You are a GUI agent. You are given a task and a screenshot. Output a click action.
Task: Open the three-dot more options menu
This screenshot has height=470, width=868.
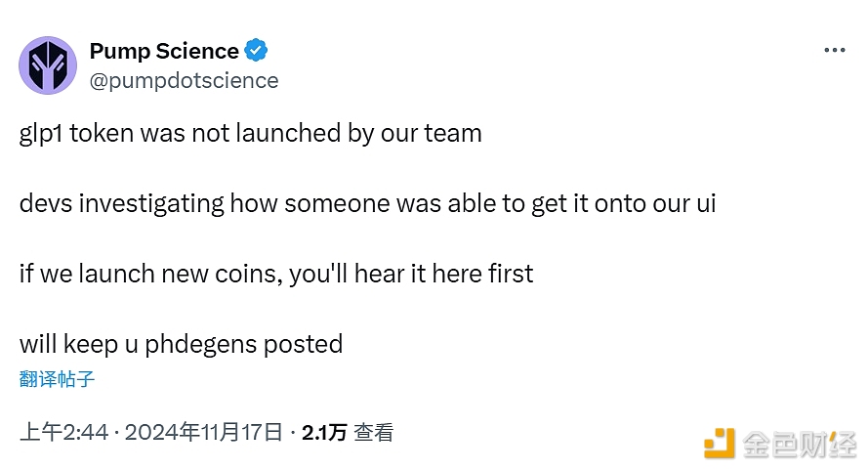pyautogui.click(x=834, y=51)
